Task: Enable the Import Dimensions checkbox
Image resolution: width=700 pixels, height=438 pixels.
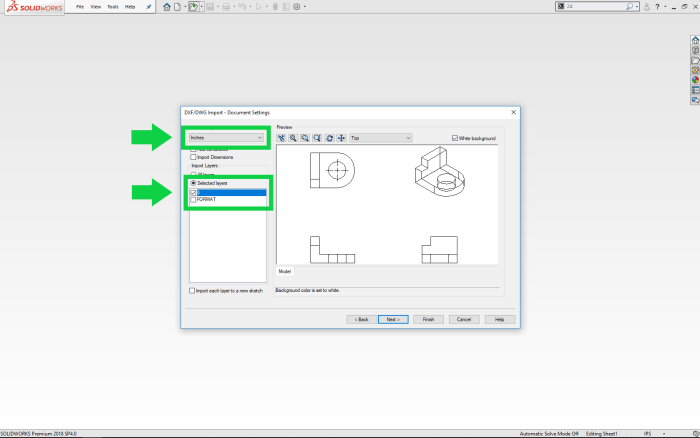Action: tap(193, 157)
